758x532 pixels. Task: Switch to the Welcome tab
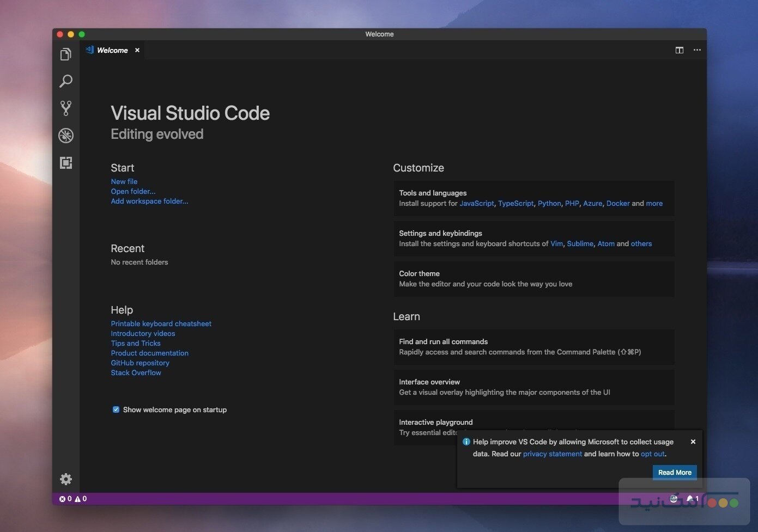tap(112, 50)
